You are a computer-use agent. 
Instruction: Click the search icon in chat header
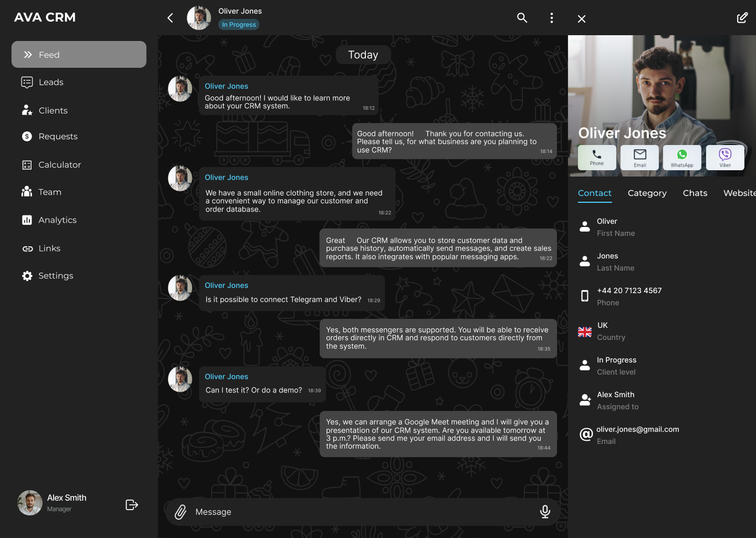[x=522, y=18]
